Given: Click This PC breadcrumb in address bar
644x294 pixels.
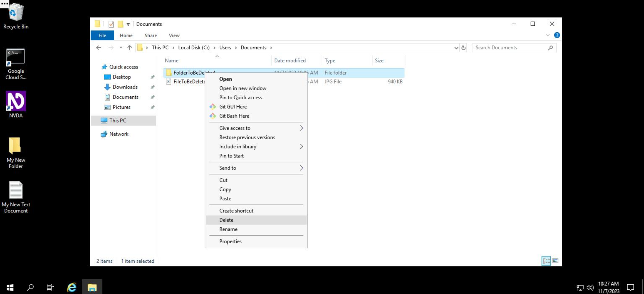Looking at the screenshot, I should 160,48.
